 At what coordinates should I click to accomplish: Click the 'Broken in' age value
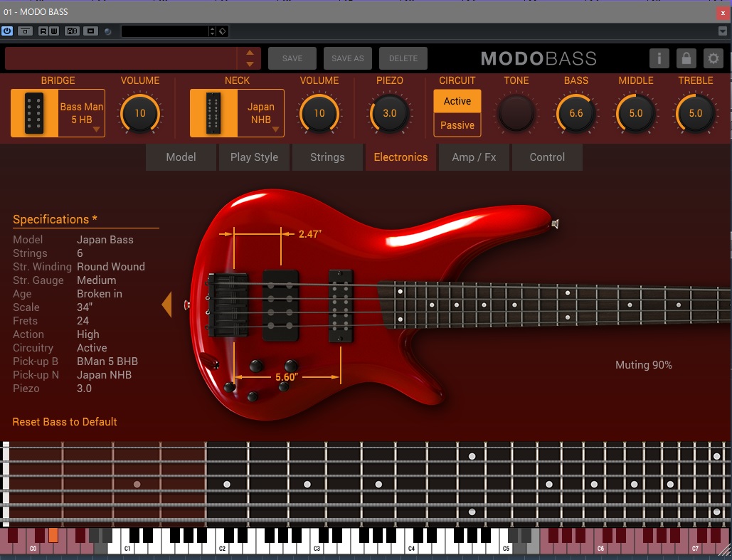(x=100, y=294)
